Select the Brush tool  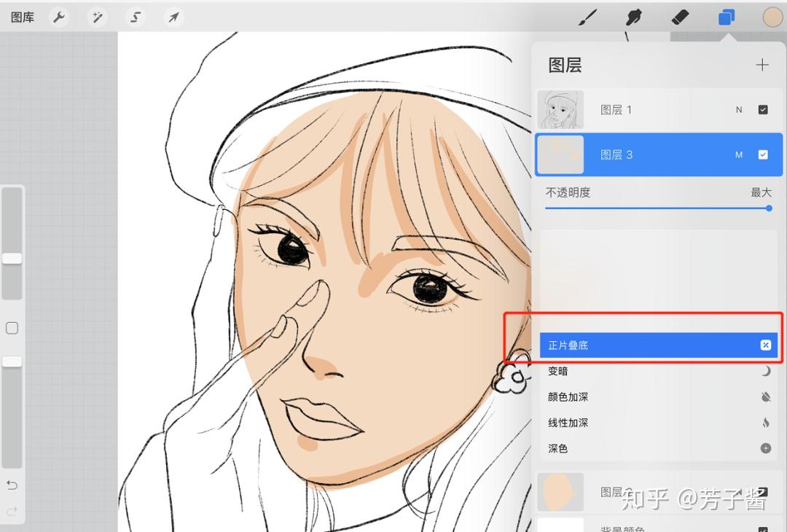588,17
